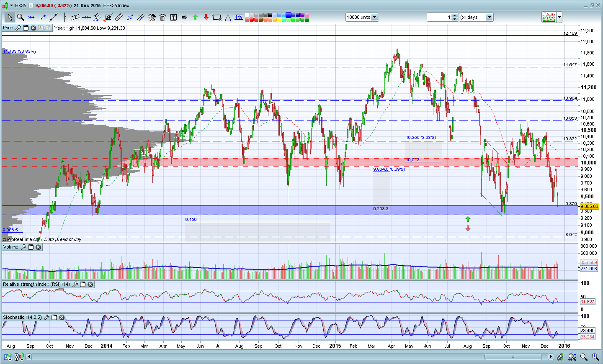This screenshot has width=603, height=364.
Task: Select the text annotation tool
Action: [x=173, y=17]
